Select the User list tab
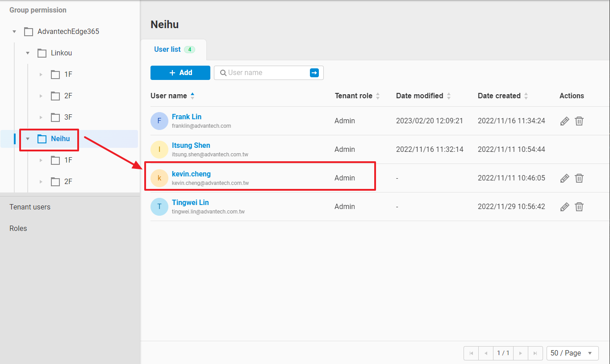The width and height of the screenshot is (610, 364). tap(167, 50)
